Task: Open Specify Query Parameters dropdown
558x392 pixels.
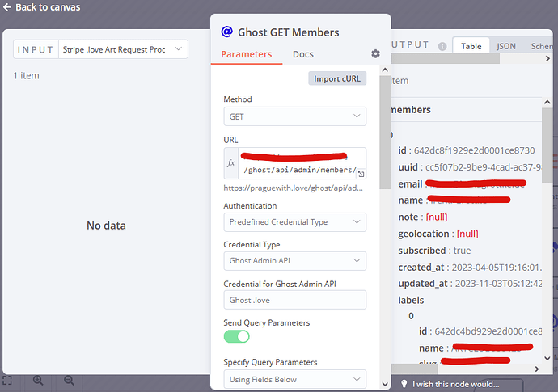Action: (x=295, y=379)
